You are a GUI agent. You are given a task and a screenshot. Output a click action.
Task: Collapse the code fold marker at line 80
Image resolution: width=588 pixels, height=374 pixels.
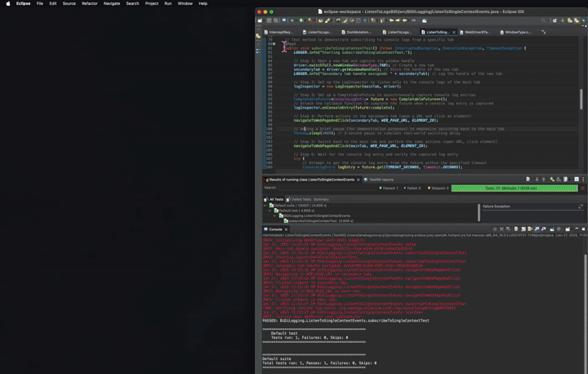click(x=274, y=44)
